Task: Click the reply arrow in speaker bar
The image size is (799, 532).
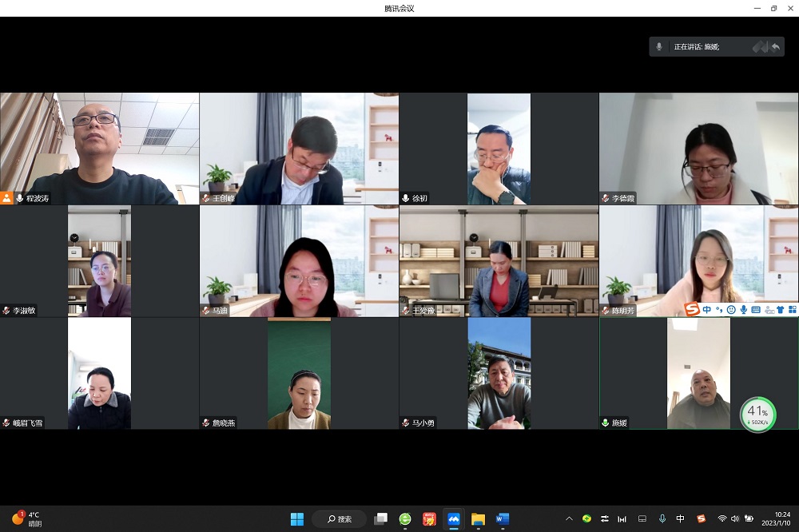Action: (x=775, y=46)
